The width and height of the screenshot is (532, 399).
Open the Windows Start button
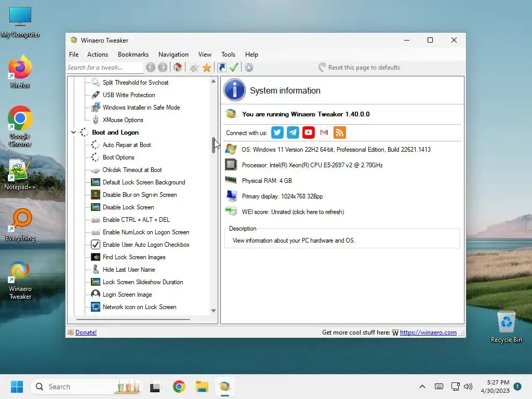17,387
